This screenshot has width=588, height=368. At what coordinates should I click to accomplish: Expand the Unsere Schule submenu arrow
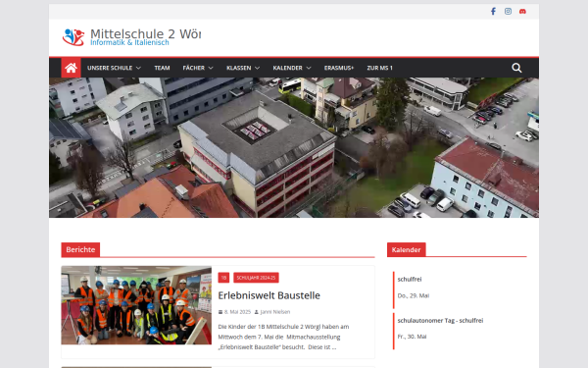pos(138,68)
